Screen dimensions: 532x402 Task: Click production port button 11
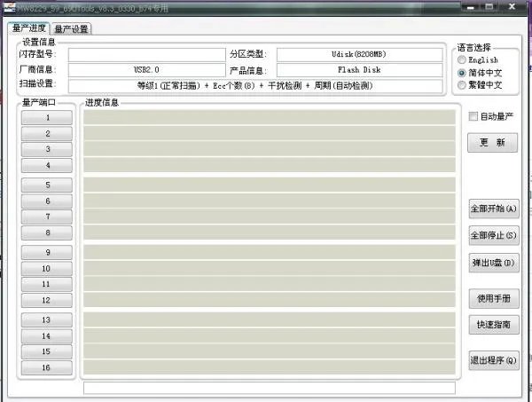click(x=47, y=284)
